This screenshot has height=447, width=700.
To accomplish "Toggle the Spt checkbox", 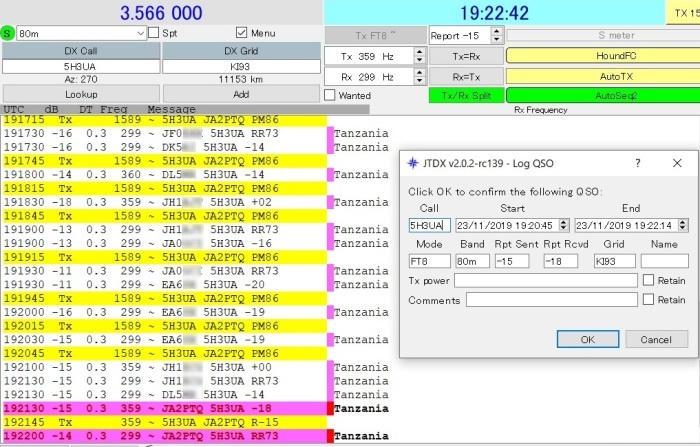I will pyautogui.click(x=154, y=33).
